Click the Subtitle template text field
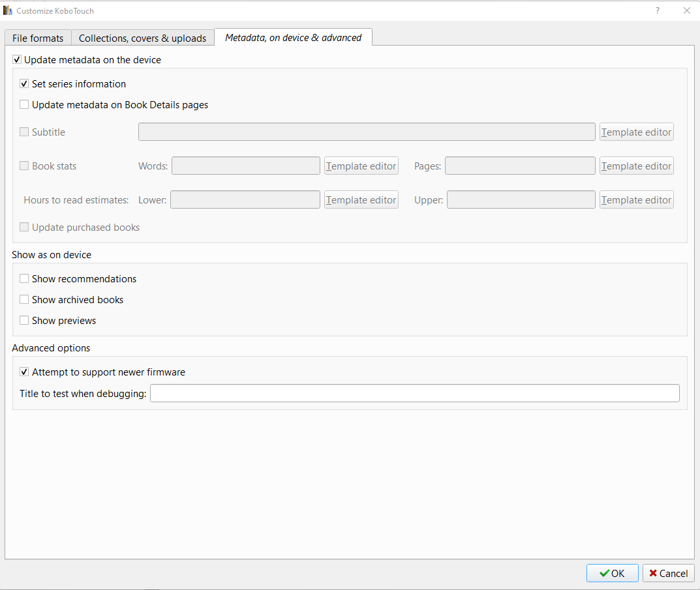700x590 pixels. [367, 132]
